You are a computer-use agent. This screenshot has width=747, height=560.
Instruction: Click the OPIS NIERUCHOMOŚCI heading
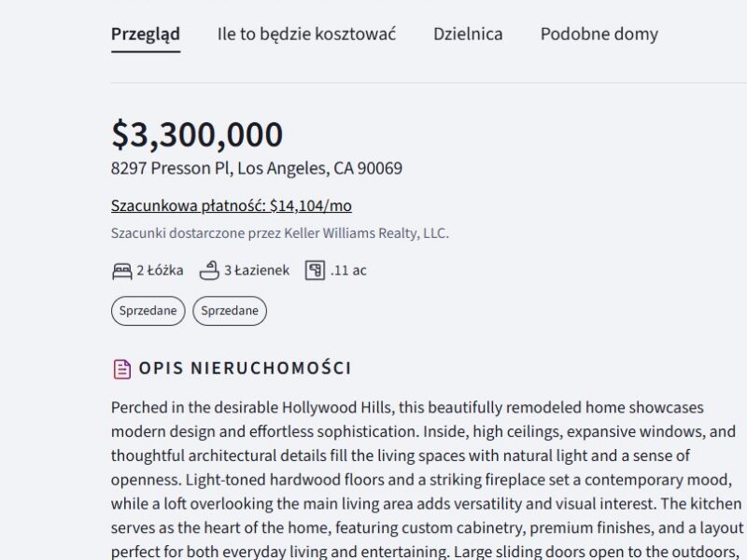247,368
